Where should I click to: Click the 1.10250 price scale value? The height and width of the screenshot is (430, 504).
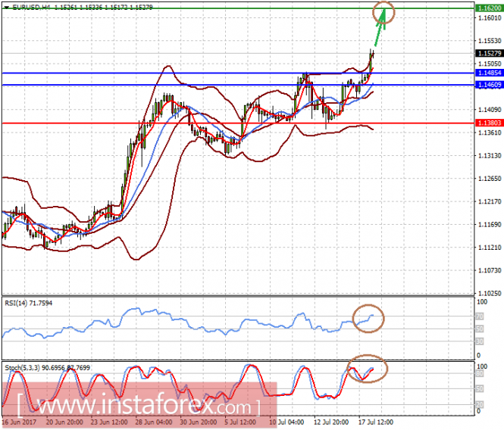point(487,293)
